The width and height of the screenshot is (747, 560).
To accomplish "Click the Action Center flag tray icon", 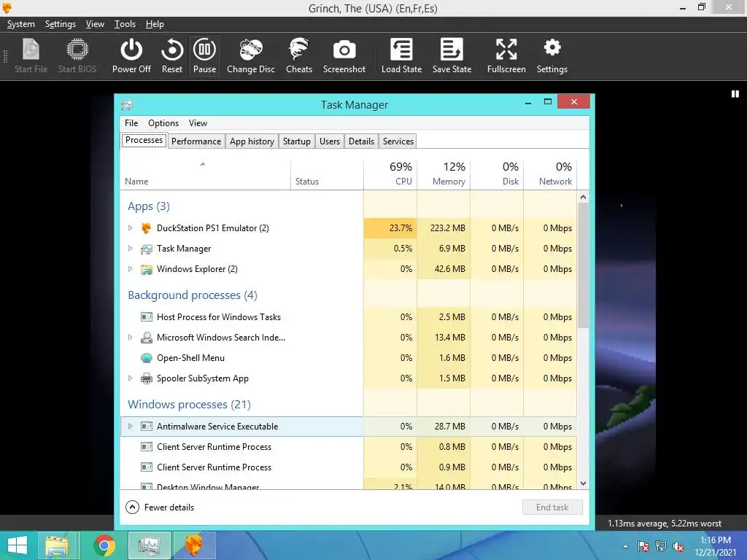I will [x=643, y=546].
